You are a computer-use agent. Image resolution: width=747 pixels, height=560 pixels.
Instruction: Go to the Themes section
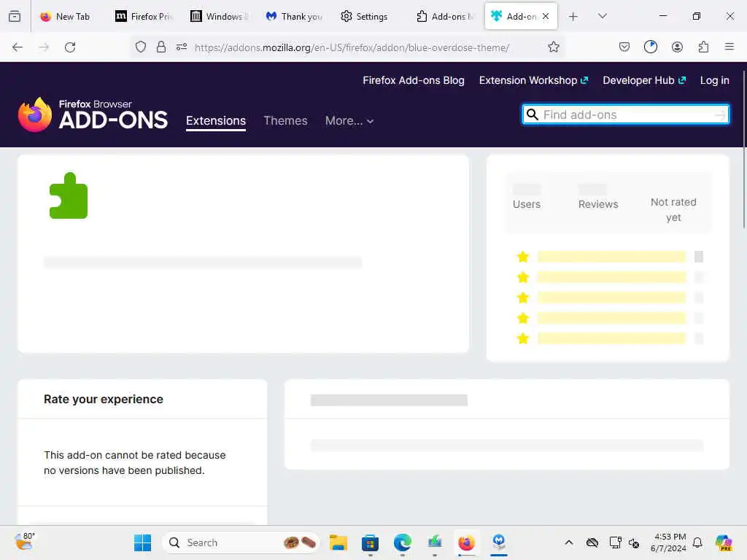click(285, 120)
